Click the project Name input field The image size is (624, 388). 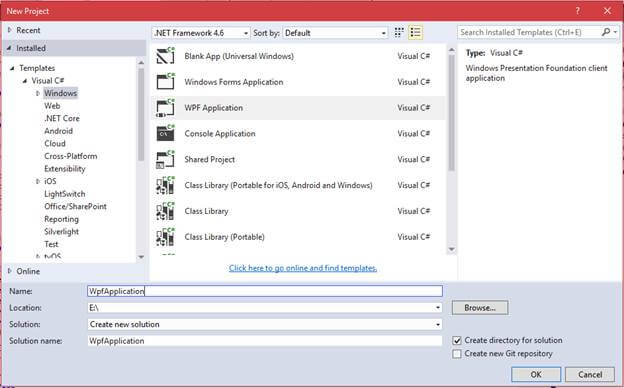tap(265, 291)
